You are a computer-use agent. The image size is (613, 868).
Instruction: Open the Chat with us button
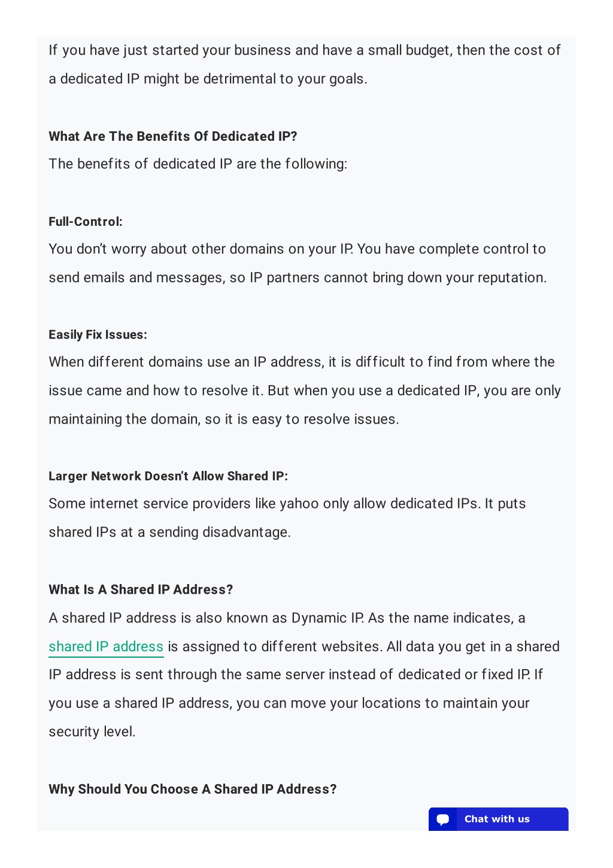[x=498, y=819]
